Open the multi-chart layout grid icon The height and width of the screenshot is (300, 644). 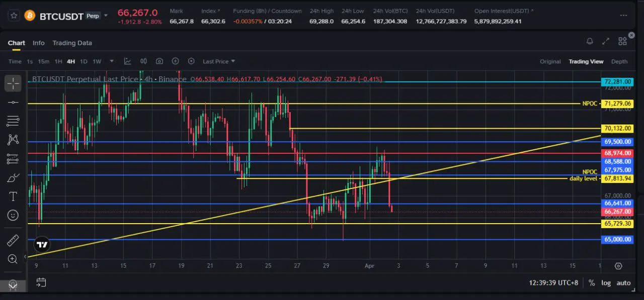(x=622, y=41)
